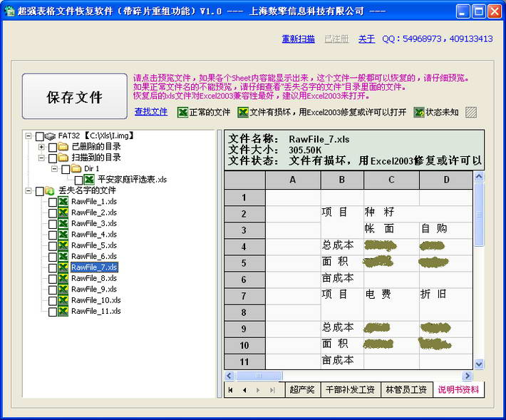506x420 pixels.
Task: Click the Excel icon of 平安家庭评选表.xls
Action: [x=89, y=180]
